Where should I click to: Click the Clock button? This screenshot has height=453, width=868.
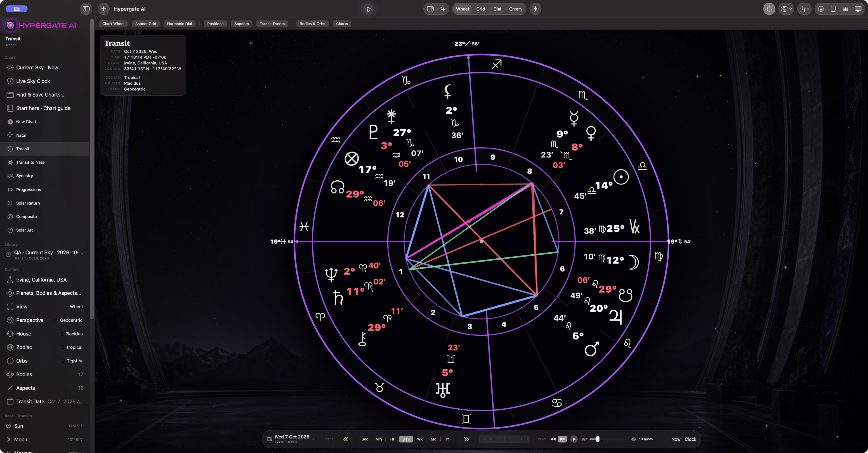coord(690,439)
